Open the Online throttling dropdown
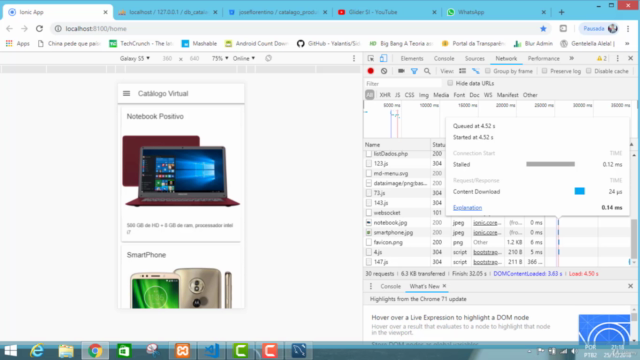The height and width of the screenshot is (360, 640). (x=244, y=58)
